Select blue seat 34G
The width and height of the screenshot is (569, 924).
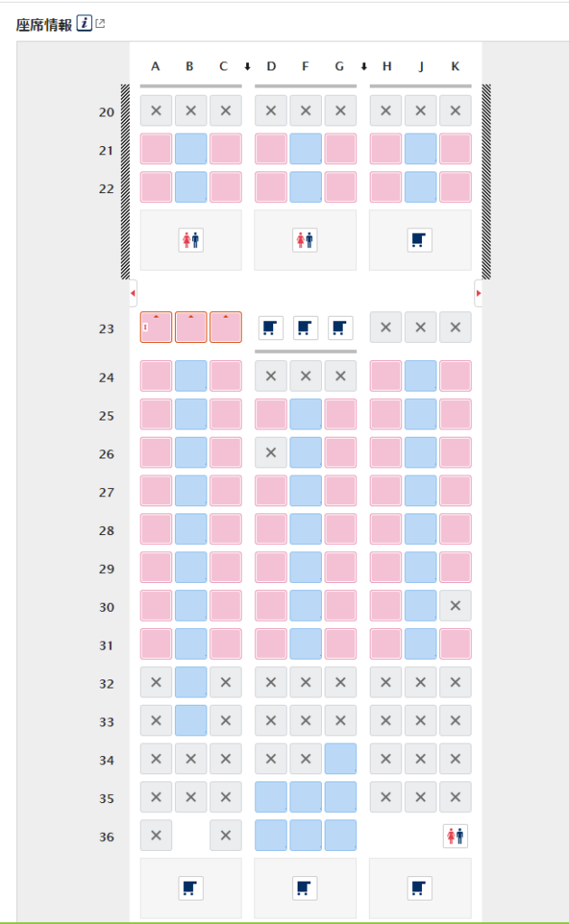pyautogui.click(x=340, y=760)
